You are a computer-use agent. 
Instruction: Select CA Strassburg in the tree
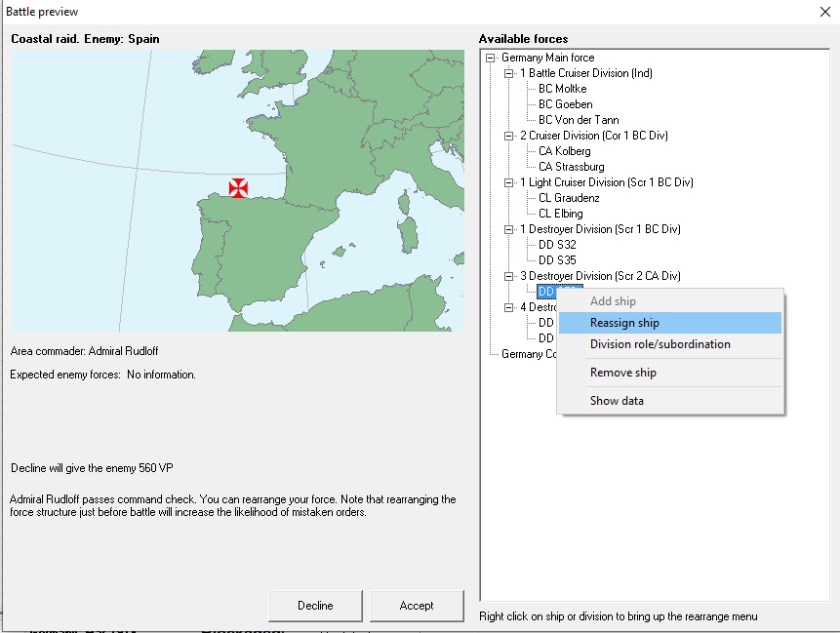pos(571,167)
